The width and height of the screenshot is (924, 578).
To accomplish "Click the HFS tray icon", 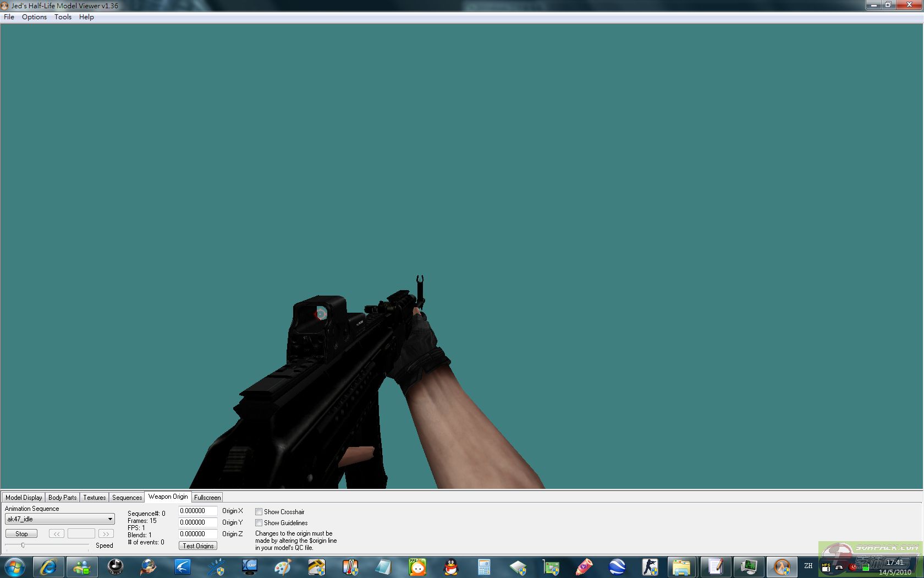I will [826, 567].
